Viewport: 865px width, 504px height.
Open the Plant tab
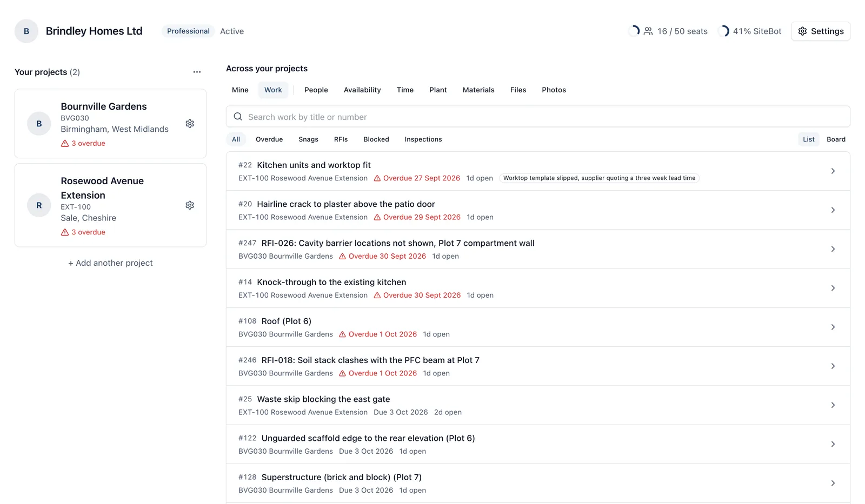pos(438,90)
